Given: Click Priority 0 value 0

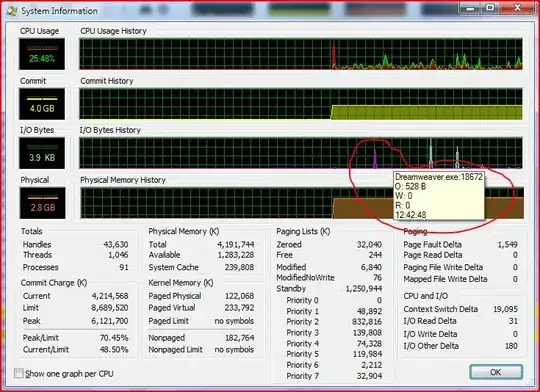Looking at the screenshot, I should (x=379, y=300).
